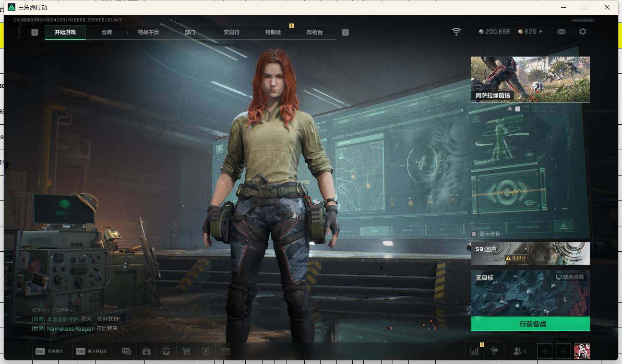This screenshot has width=622, height=364.
Task: Open the friends list icon
Action: point(520,352)
